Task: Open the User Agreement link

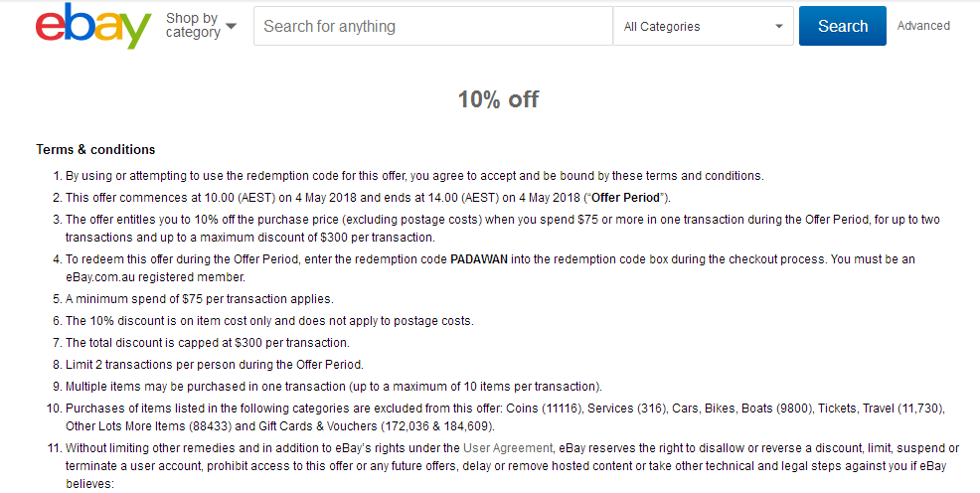Action: (508, 448)
